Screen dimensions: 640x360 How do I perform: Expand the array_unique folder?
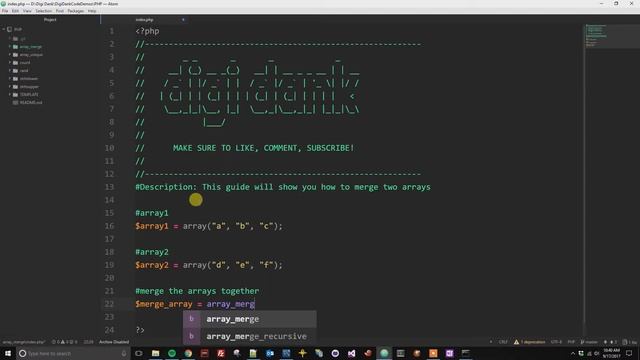[10, 55]
